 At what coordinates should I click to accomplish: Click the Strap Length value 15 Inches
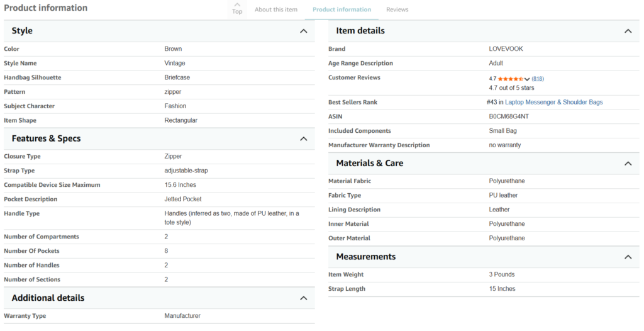502,289
